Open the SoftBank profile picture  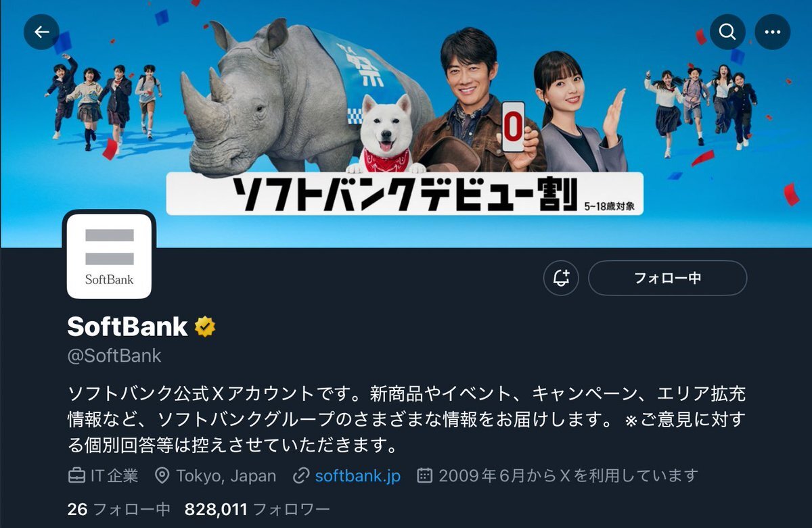109,256
